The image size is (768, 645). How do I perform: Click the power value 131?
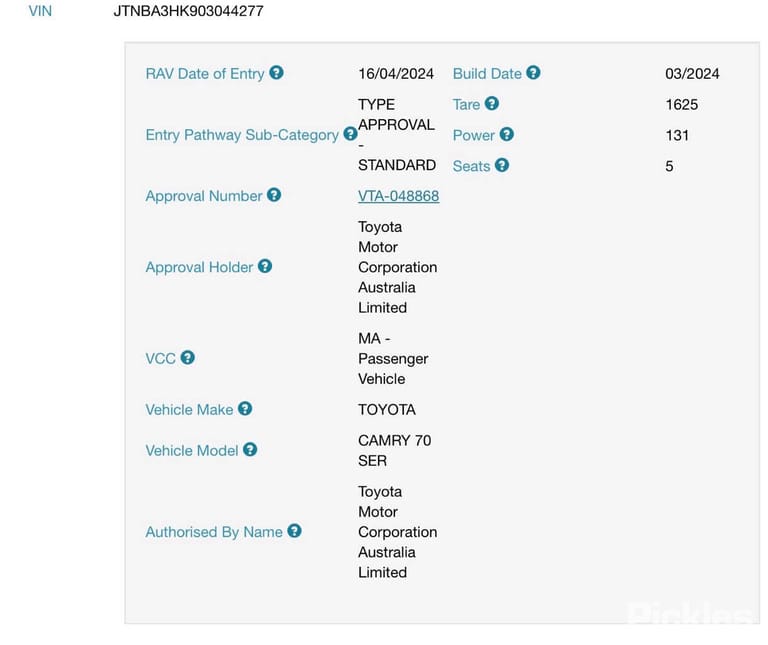tap(677, 135)
